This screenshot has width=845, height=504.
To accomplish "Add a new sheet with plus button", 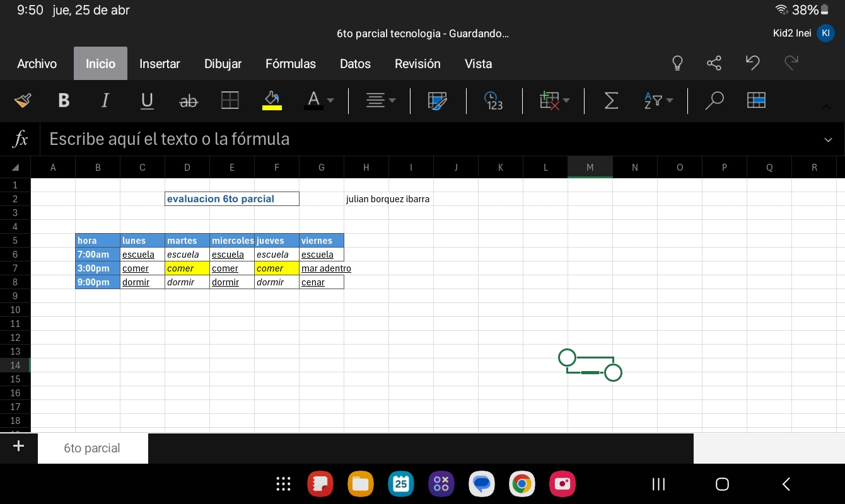I will [18, 447].
